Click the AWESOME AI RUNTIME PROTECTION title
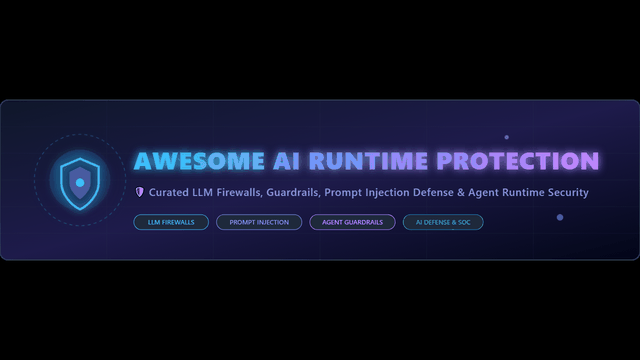 (x=366, y=161)
